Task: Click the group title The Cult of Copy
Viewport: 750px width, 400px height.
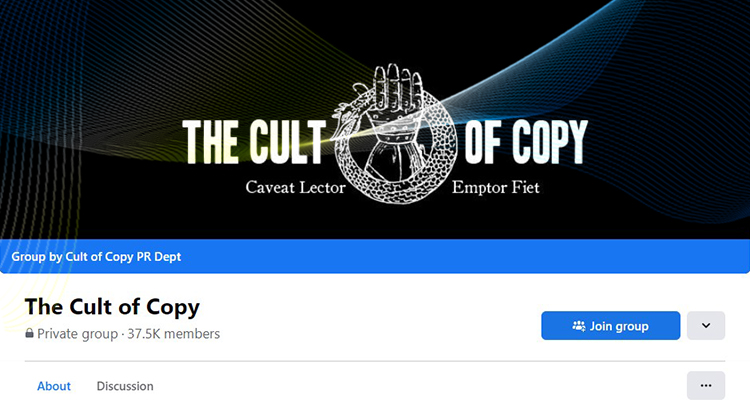Action: (112, 307)
